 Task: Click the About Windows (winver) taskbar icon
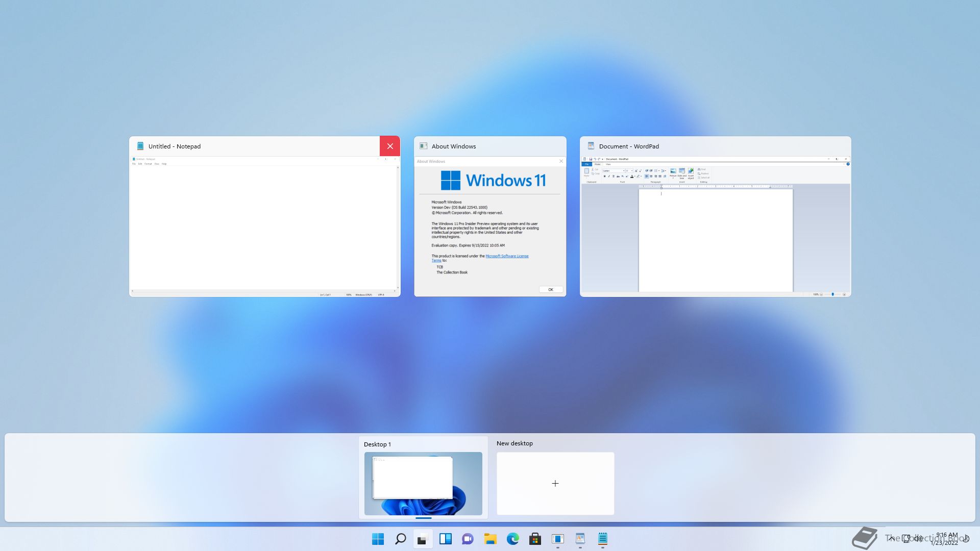pos(557,539)
